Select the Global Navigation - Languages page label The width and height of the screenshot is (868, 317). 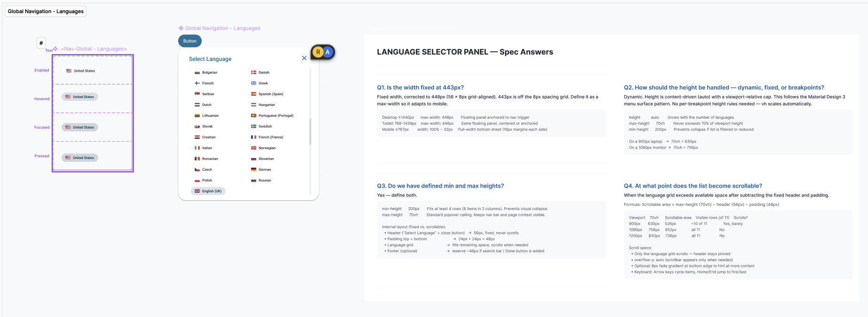46,11
